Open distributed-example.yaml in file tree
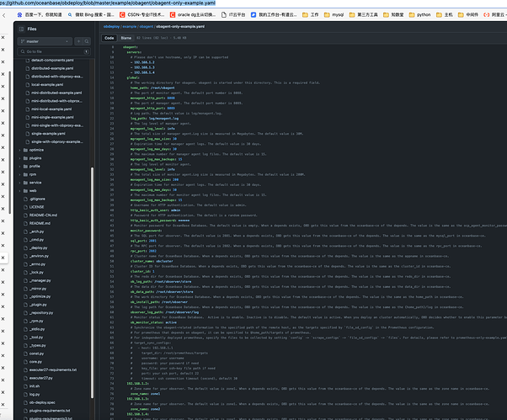Image resolution: width=507 pixels, height=420 pixels. coord(52,68)
